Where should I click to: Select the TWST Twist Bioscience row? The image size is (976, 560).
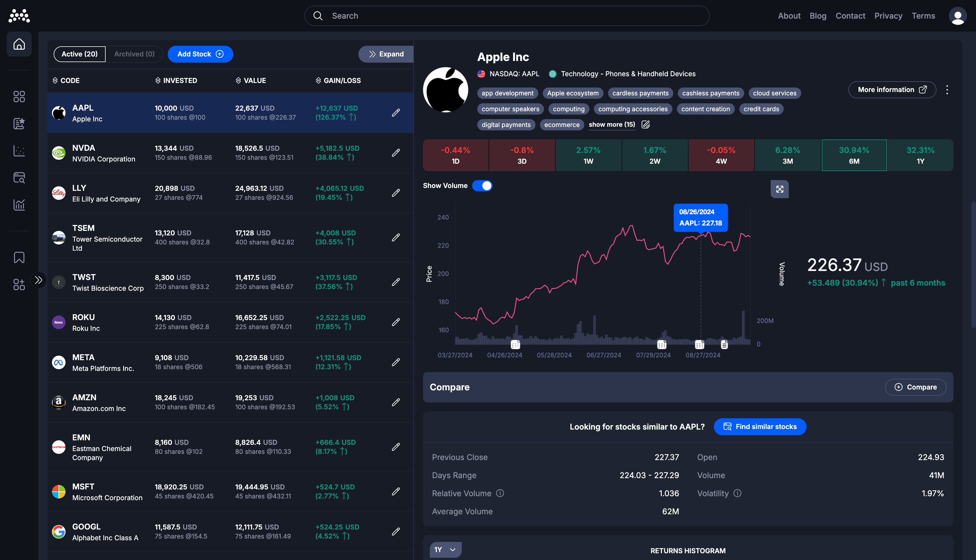(230, 282)
